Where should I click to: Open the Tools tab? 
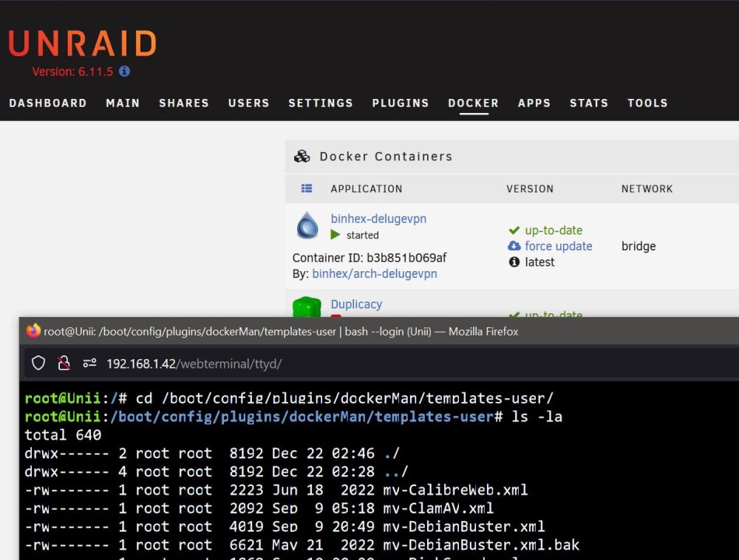tap(647, 103)
